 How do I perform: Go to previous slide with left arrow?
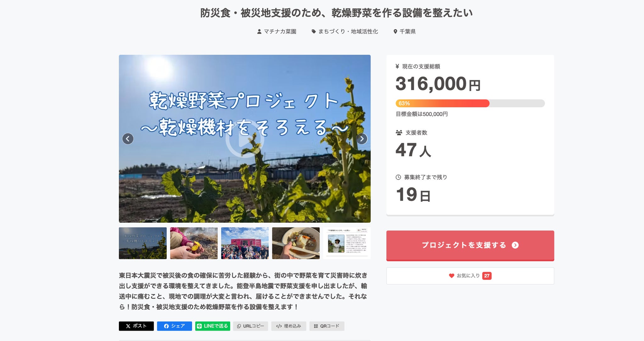click(x=128, y=139)
